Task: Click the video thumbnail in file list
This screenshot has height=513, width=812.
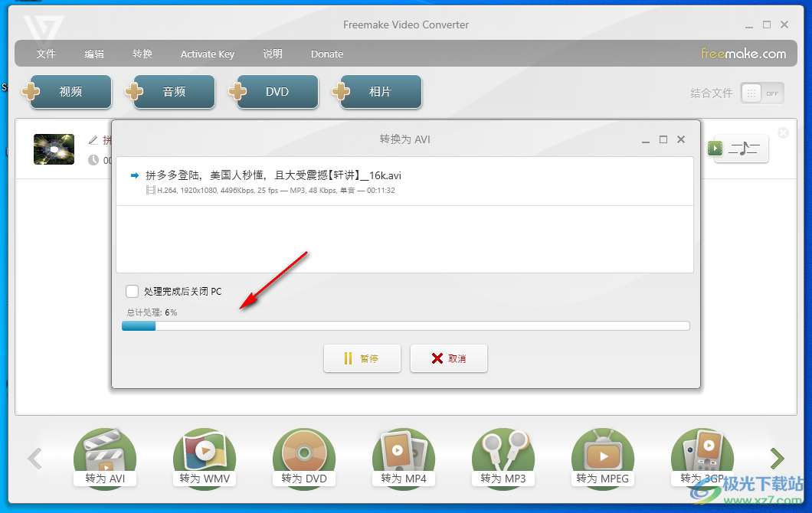Action: coord(54,149)
